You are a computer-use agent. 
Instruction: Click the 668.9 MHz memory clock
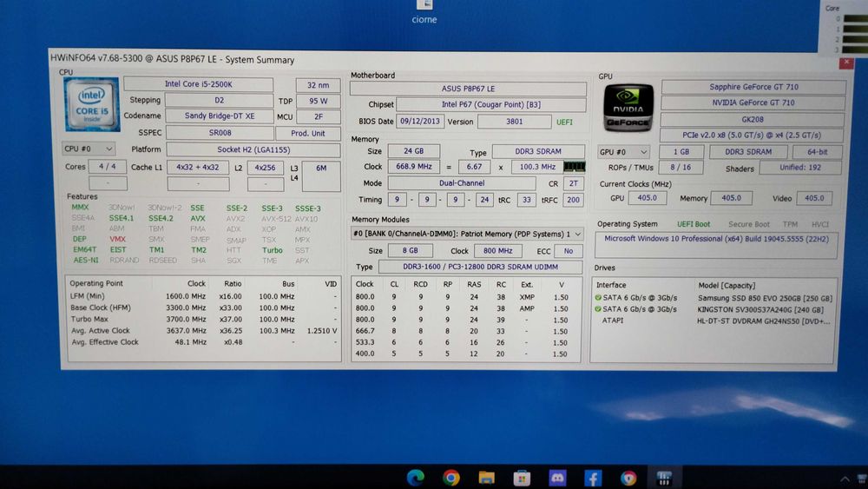point(413,167)
